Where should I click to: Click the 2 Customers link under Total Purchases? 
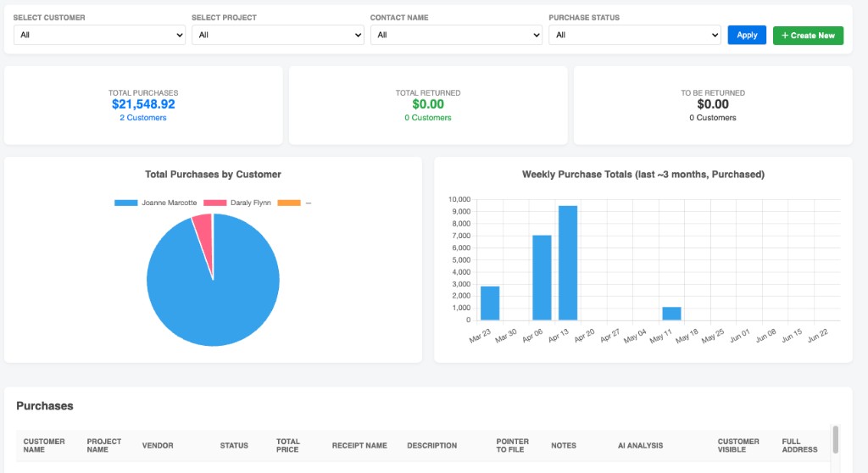pyautogui.click(x=142, y=118)
